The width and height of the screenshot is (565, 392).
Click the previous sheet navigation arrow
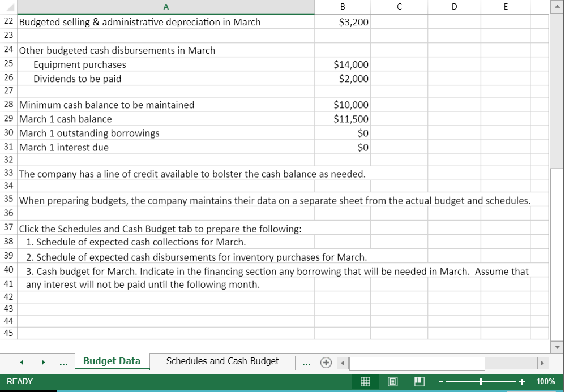pyautogui.click(x=22, y=361)
